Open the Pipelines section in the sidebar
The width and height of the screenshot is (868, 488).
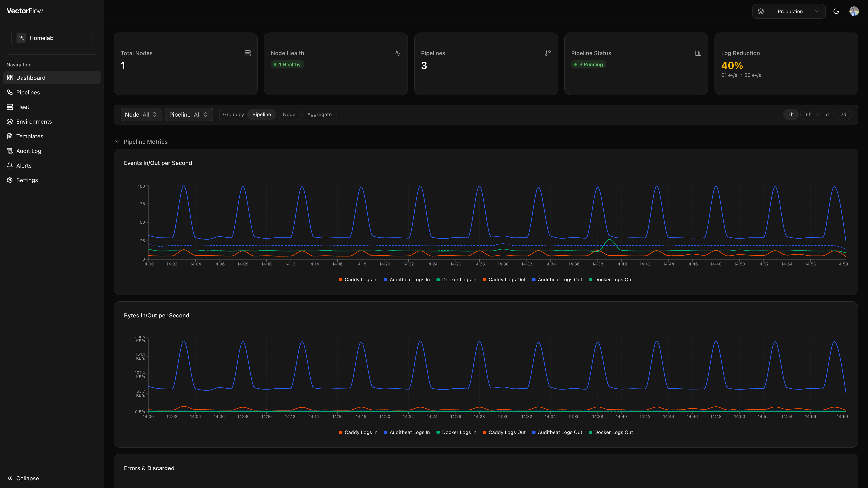pyautogui.click(x=28, y=92)
